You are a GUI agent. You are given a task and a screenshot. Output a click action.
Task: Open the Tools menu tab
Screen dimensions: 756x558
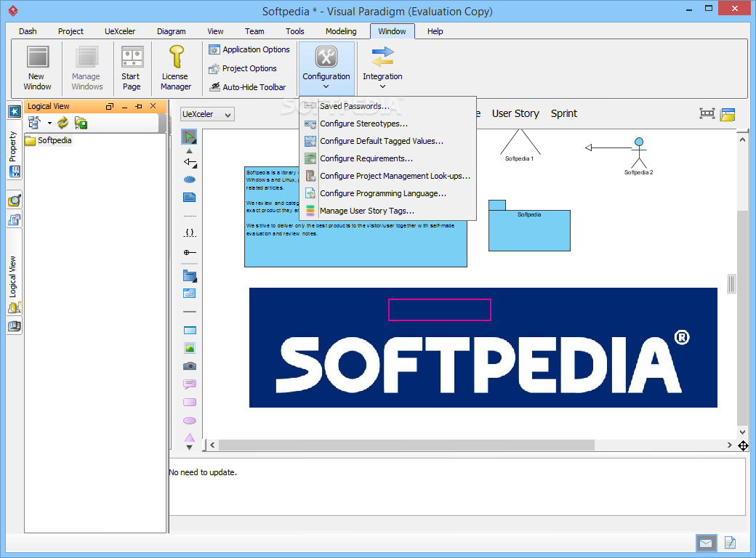pyautogui.click(x=295, y=31)
